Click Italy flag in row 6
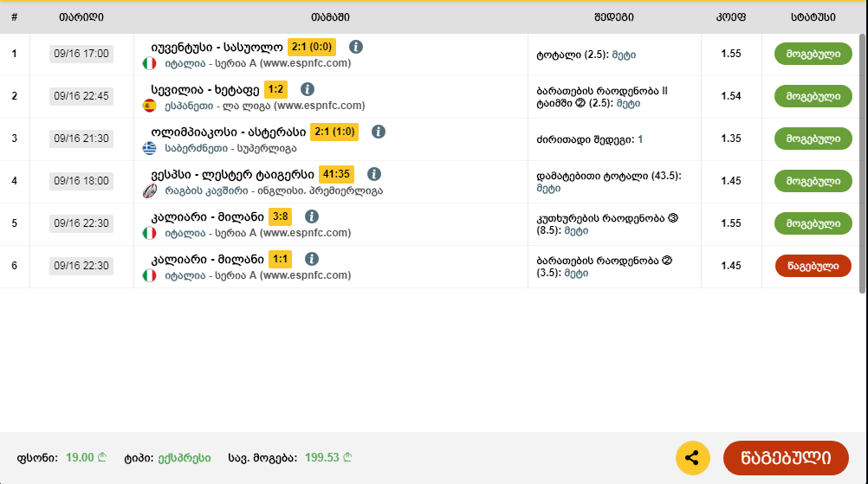 (150, 275)
